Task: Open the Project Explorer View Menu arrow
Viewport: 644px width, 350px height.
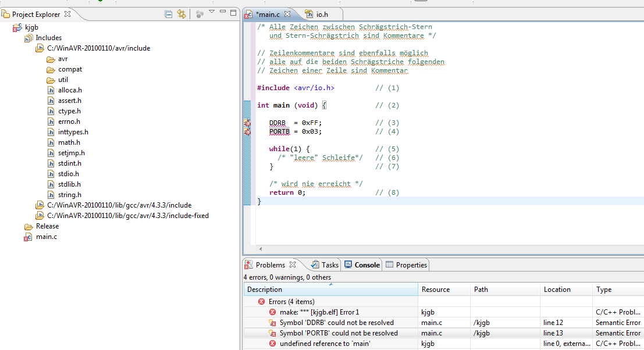Action: 212,13
